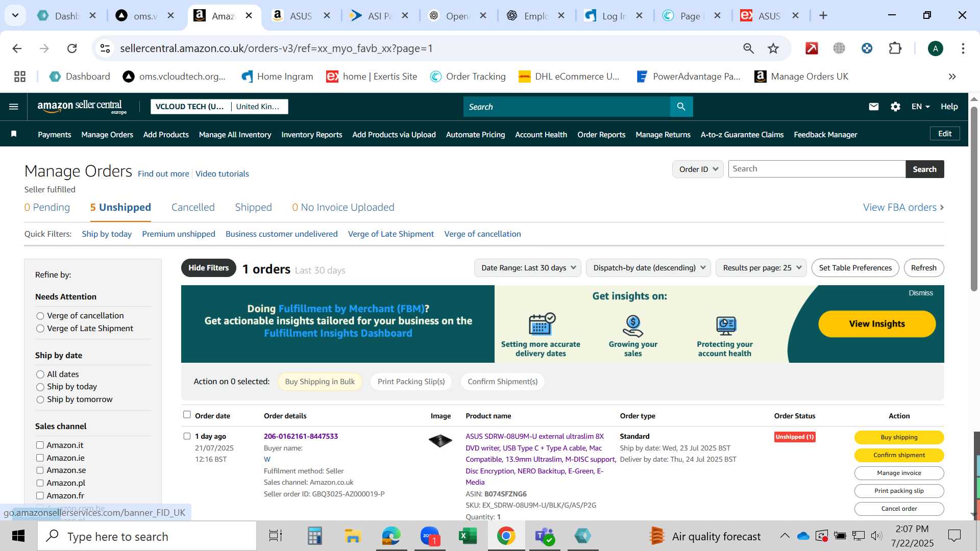Go back using the browser back arrow
This screenshot has width=980, height=551.
pos(17,48)
